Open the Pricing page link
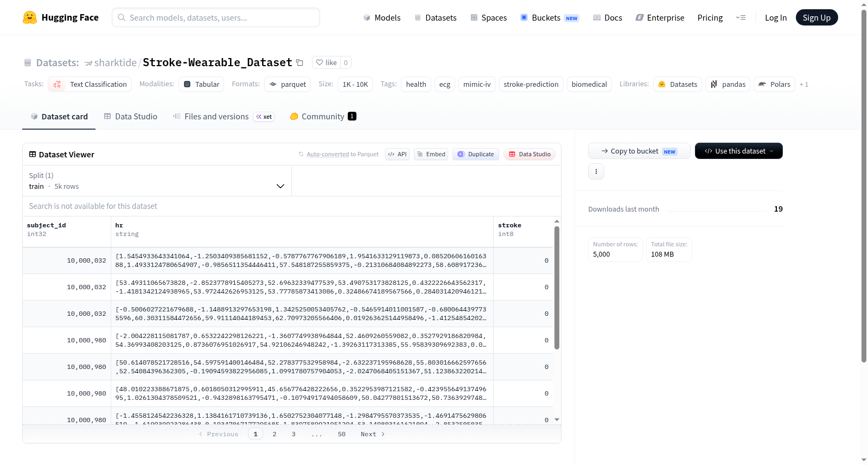 click(710, 17)
